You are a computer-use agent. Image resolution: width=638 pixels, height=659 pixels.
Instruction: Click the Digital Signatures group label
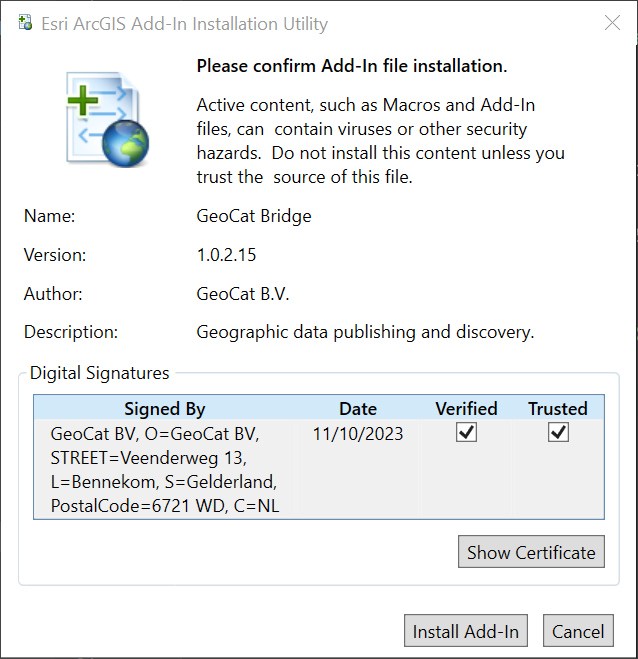coord(100,373)
